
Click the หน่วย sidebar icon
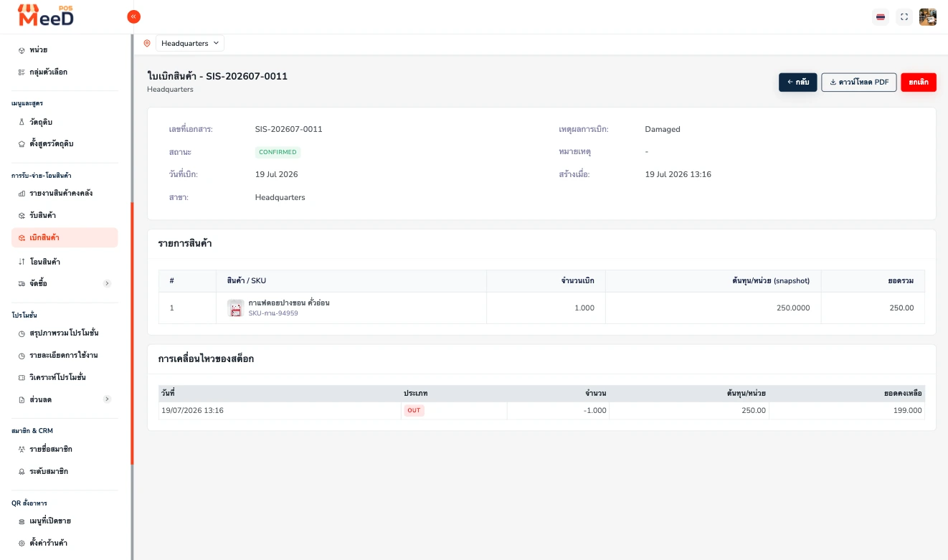(22, 50)
